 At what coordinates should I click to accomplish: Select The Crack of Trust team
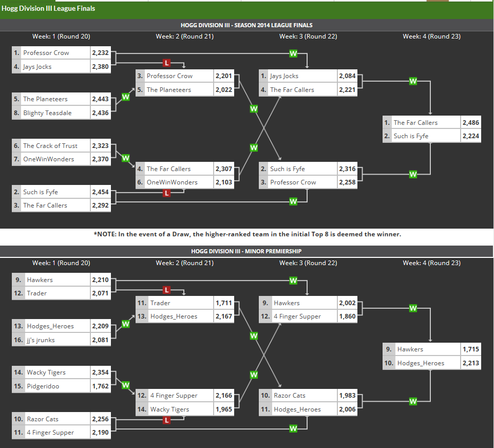(x=50, y=146)
